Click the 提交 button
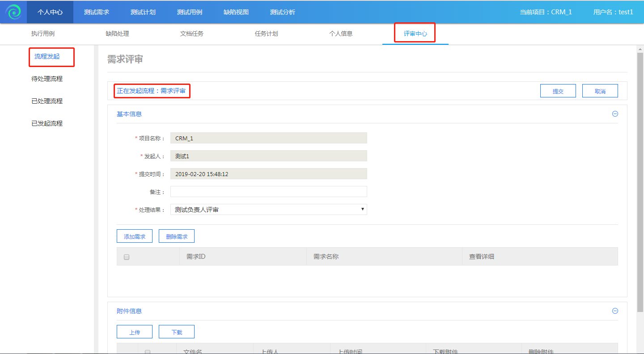 click(558, 91)
